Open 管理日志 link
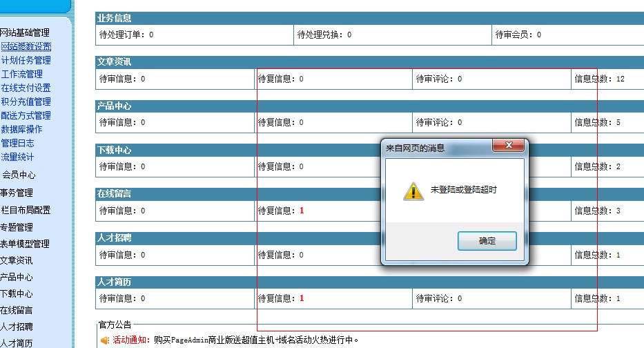Screen dimensions: 644x348 (17, 143)
